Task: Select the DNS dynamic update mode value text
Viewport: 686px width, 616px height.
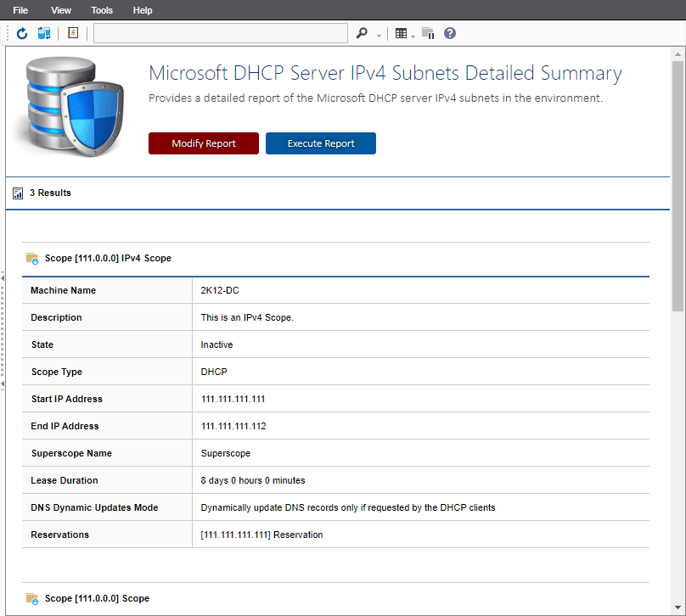Action: pyautogui.click(x=348, y=507)
